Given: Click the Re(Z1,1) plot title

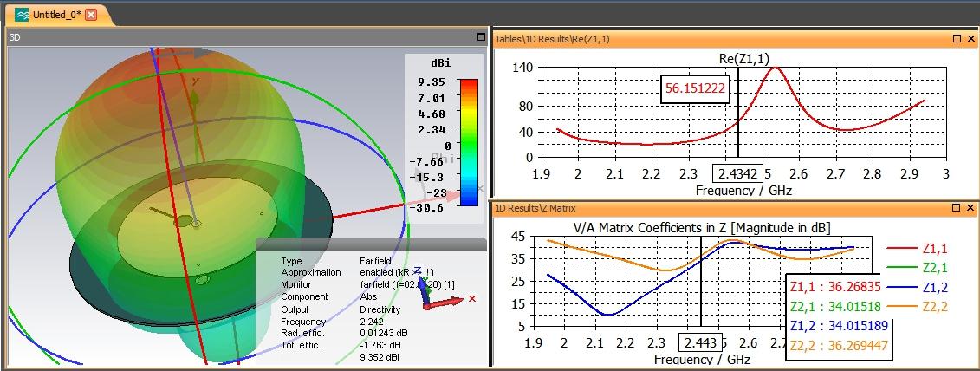Looking at the screenshot, I should tap(743, 58).
